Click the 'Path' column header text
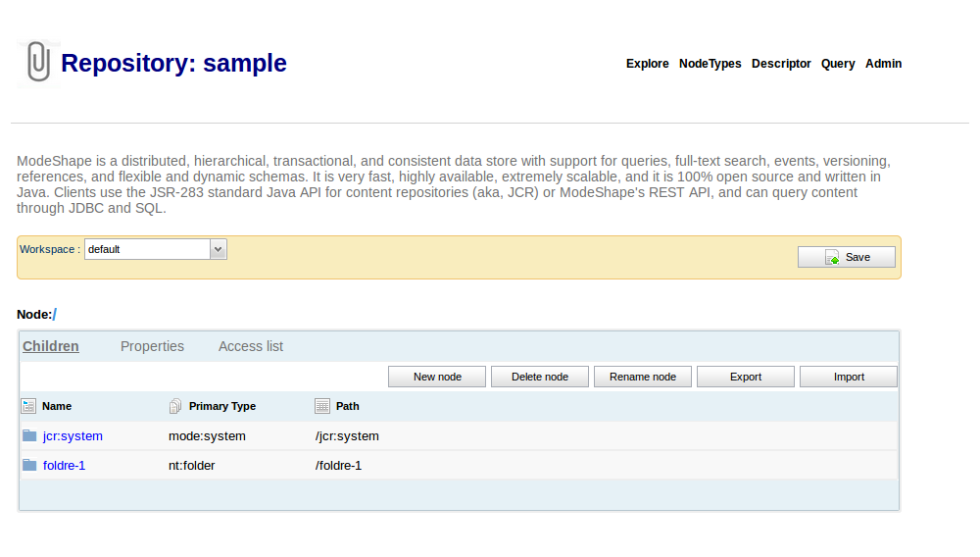The image size is (980, 557). (348, 406)
